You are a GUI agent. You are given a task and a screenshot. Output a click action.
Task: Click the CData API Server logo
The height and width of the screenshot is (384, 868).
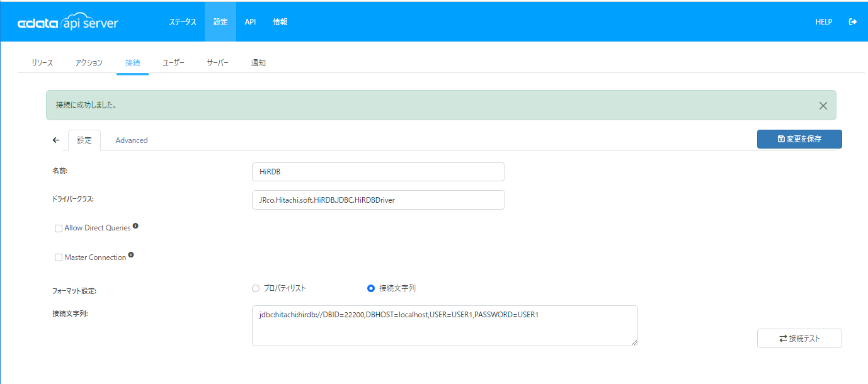click(68, 22)
